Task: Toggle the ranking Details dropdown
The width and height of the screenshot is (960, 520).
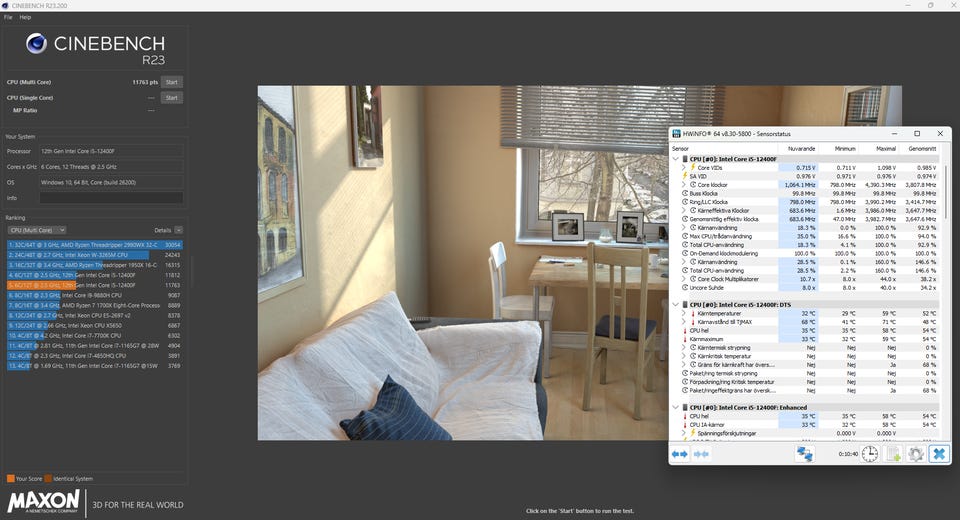Action: point(178,230)
